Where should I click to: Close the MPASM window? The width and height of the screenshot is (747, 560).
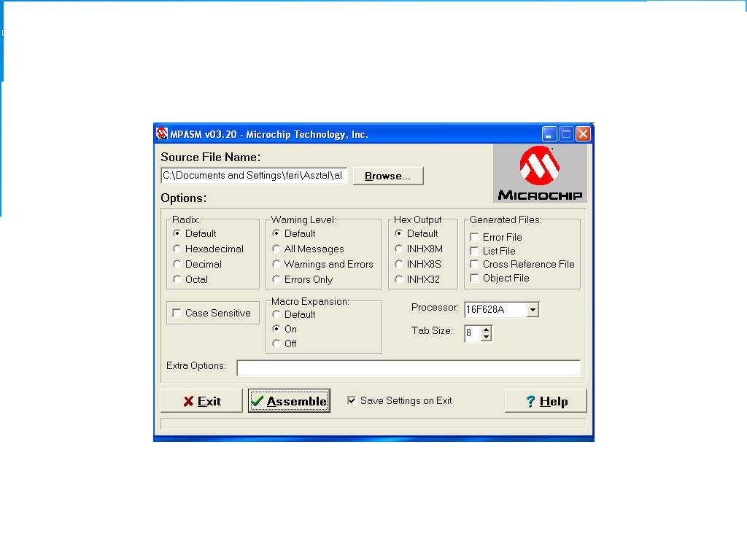(583, 134)
